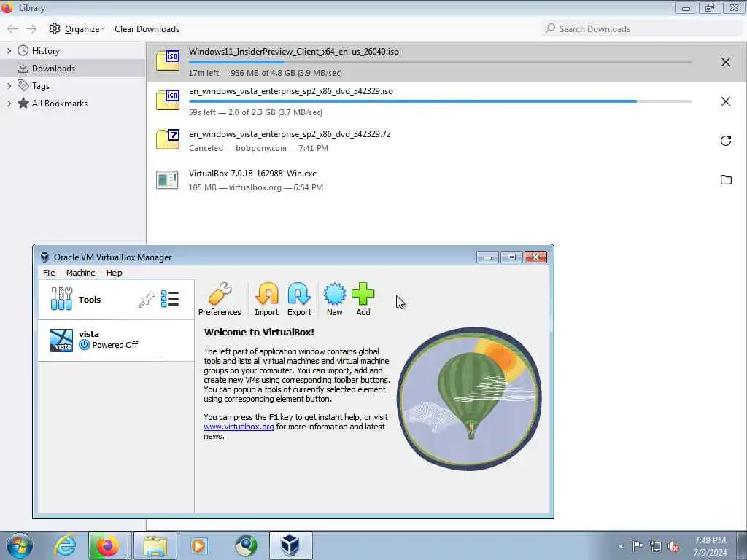Click the Import appliance icon
This screenshot has width=747, height=560.
click(x=266, y=294)
